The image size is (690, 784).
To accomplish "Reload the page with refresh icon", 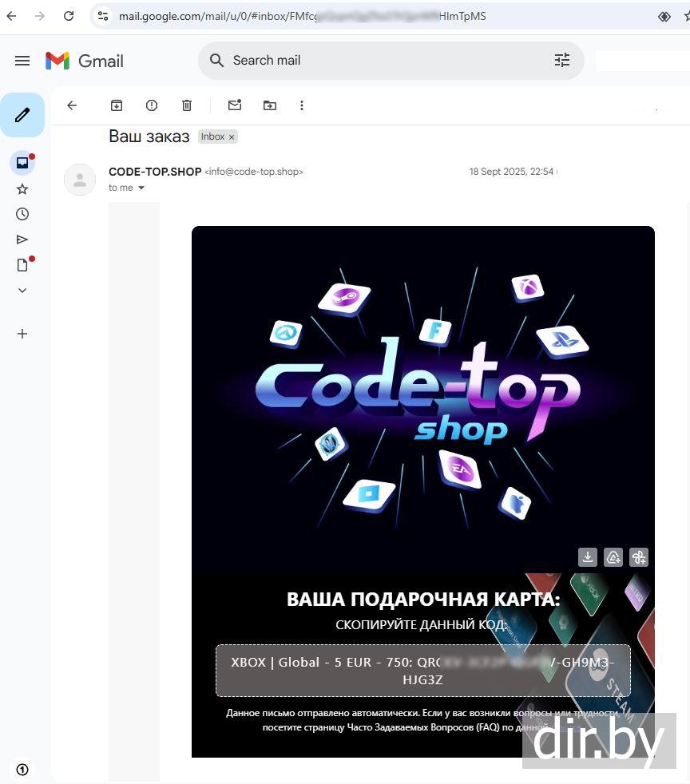I will pyautogui.click(x=69, y=16).
